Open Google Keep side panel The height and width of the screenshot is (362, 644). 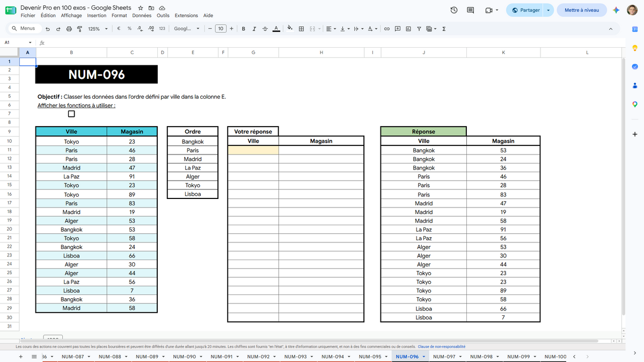point(634,48)
